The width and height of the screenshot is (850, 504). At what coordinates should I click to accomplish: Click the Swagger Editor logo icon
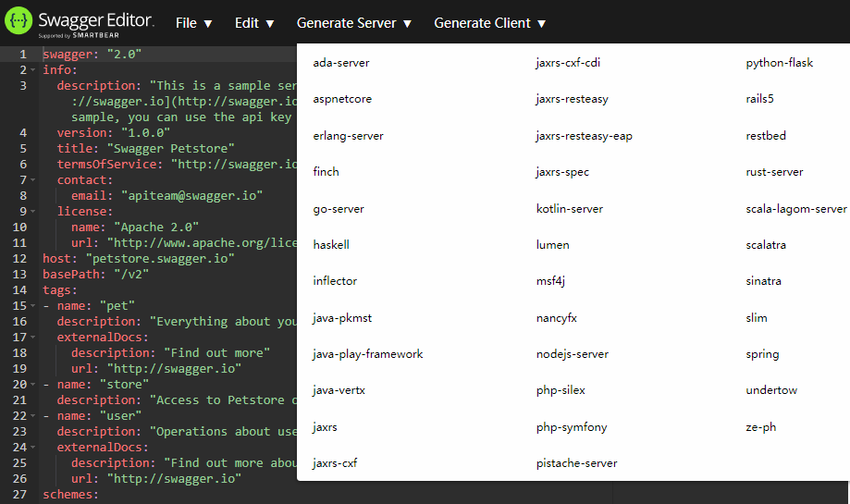18,21
